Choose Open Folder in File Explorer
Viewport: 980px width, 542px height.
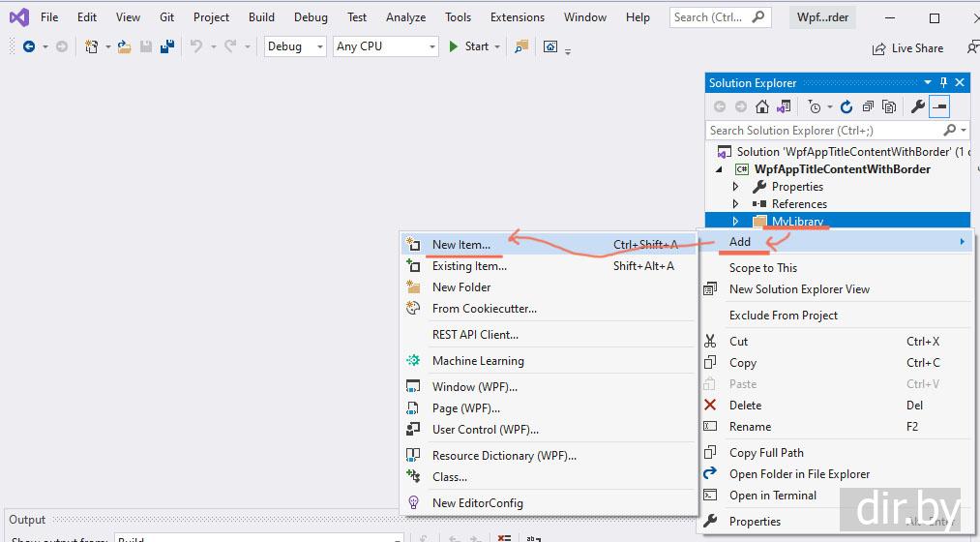799,474
